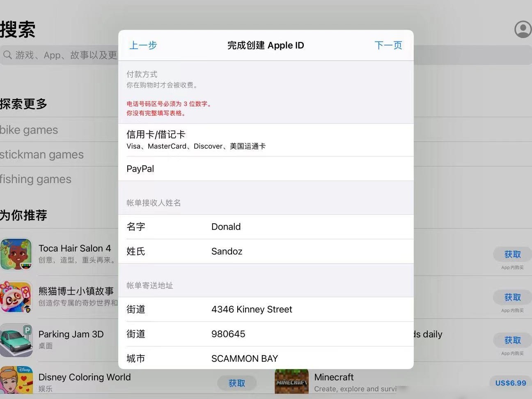Edit first name field Donald
The width and height of the screenshot is (532, 399).
click(x=266, y=227)
